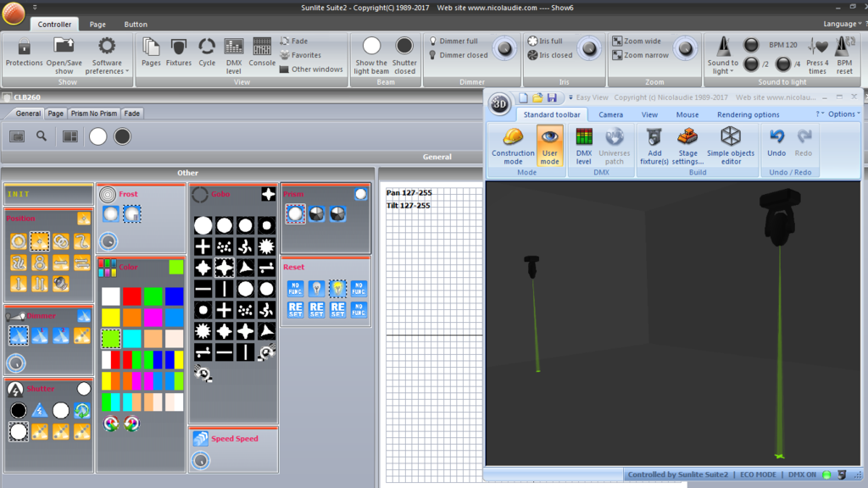Open the Camera tab in Easy View
The height and width of the screenshot is (488, 868).
(x=610, y=114)
